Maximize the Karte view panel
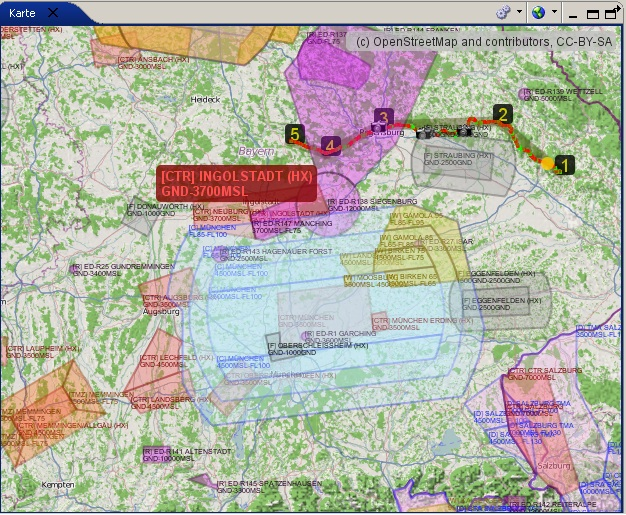 [x=593, y=14]
